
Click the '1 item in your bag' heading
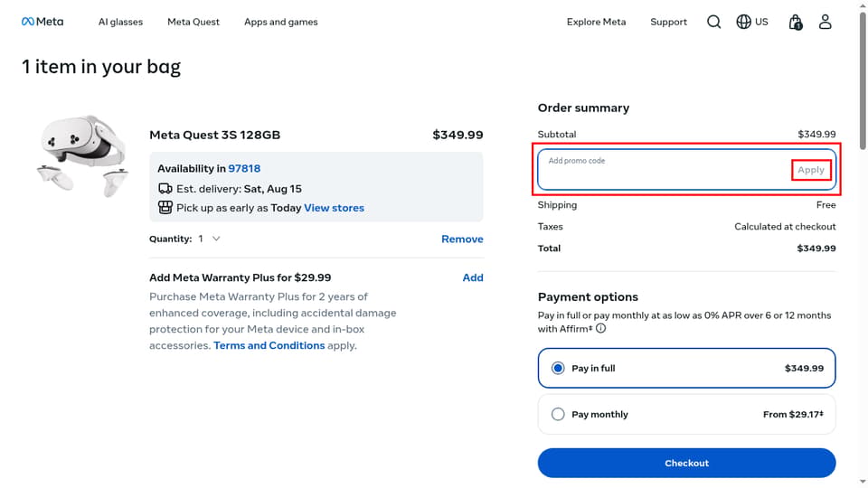tap(101, 67)
